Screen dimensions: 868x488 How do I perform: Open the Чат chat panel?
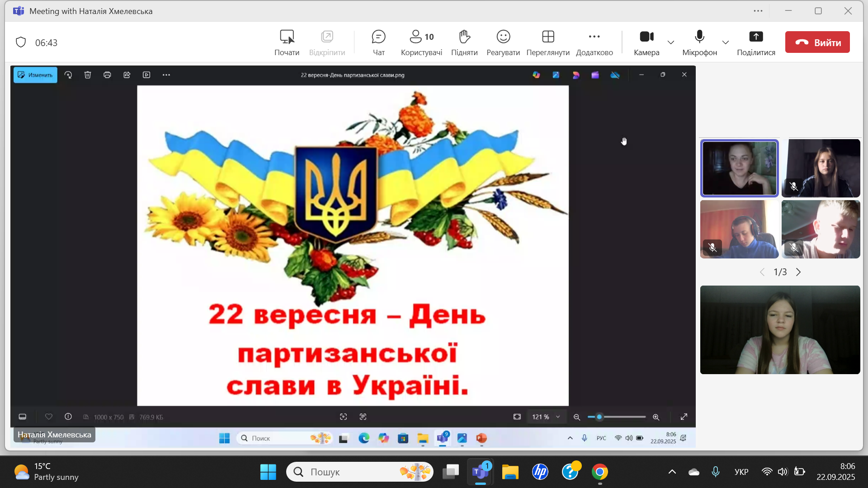(378, 42)
